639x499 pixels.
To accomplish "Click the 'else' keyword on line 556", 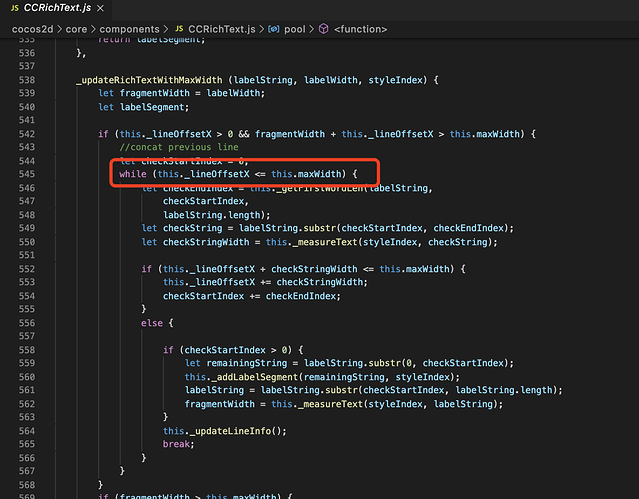I will 152,323.
